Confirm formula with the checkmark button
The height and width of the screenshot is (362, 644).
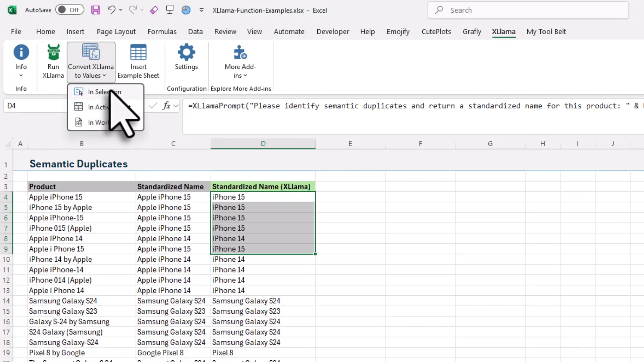153,106
